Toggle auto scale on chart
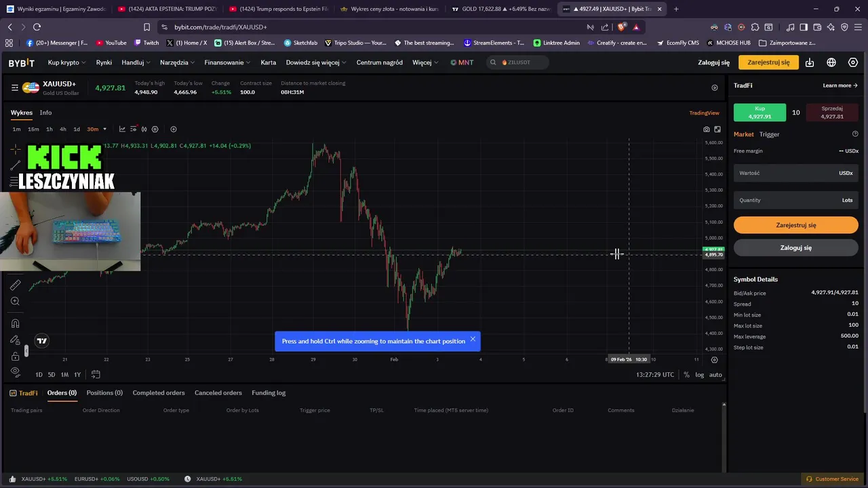 (715, 375)
